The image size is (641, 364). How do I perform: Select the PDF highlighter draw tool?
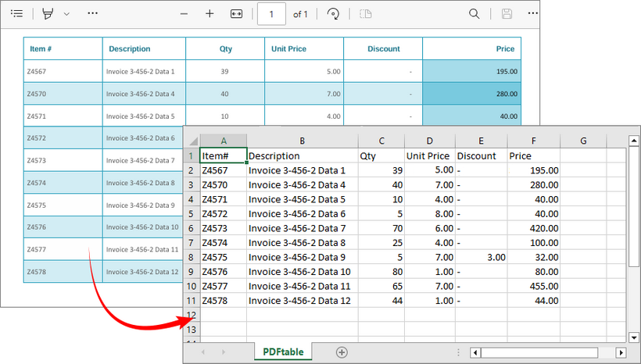tap(48, 14)
